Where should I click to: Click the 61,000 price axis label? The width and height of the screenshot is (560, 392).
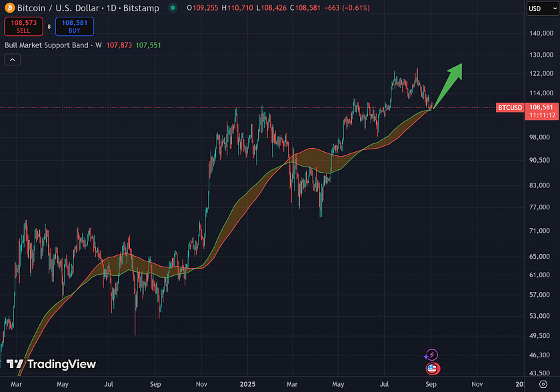(539, 275)
